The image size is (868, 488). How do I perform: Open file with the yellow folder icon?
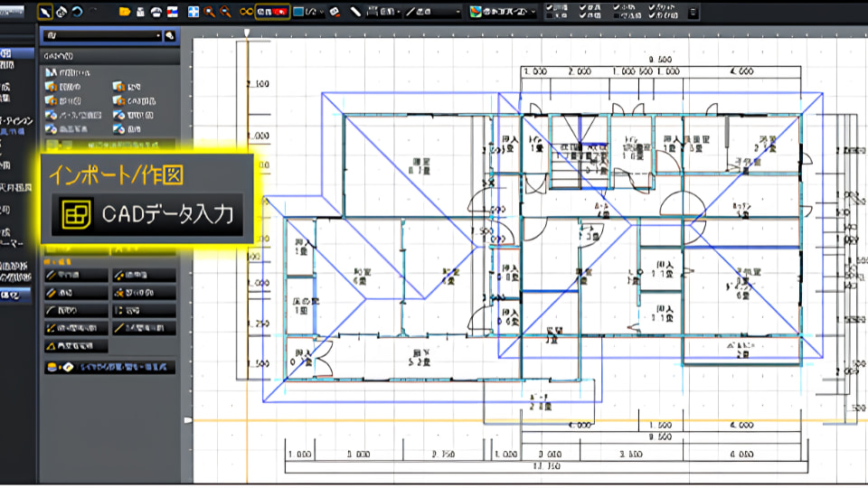125,12
